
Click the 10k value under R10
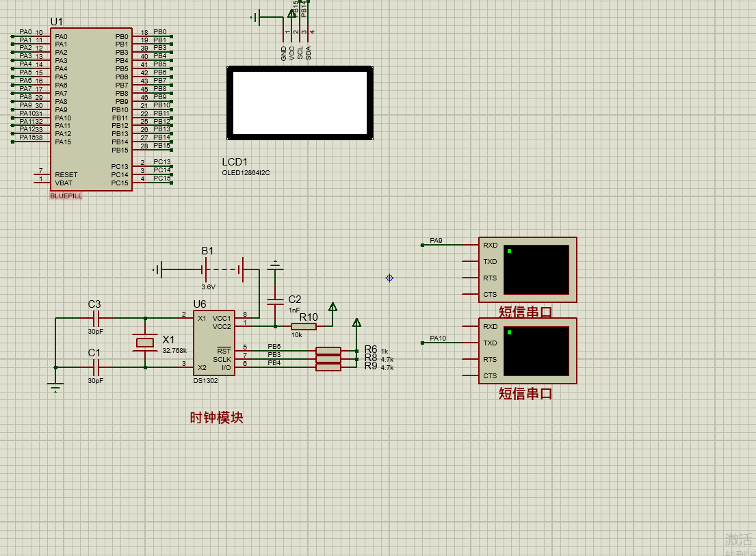point(296,335)
